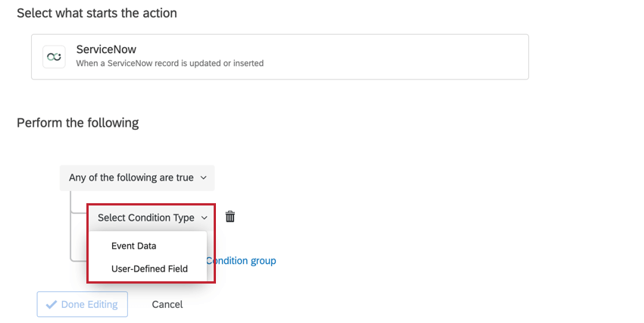This screenshot has width=644, height=323.
Task: Delete the condition with the trash icon
Action: [230, 217]
